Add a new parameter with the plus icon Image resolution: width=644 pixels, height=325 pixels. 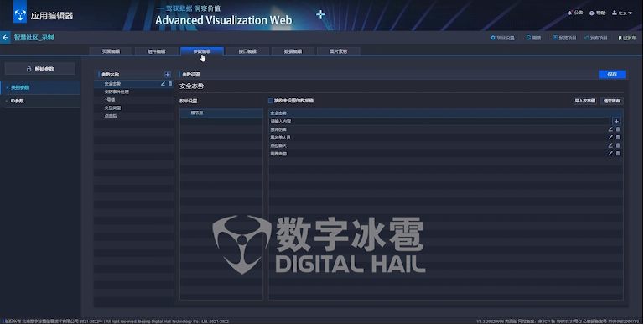[167, 75]
